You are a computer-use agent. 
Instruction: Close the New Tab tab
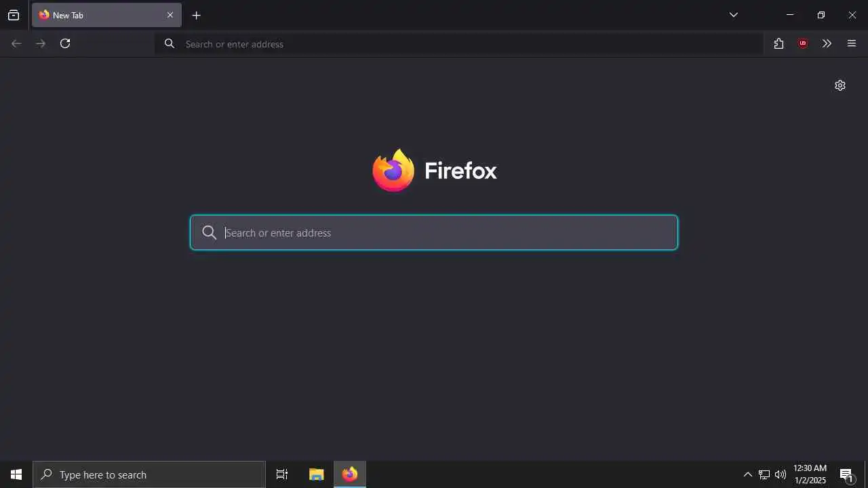170,15
